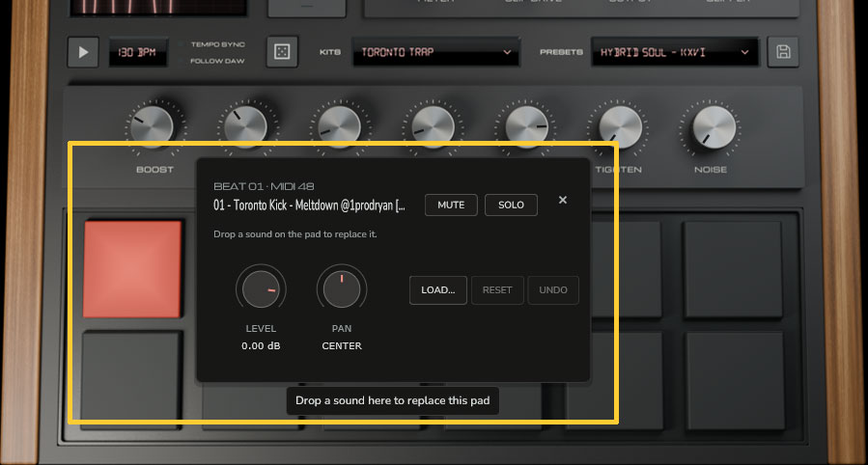Click the BEAT 01 · MIDI 48 label
The width and height of the screenshot is (868, 465).
tap(264, 186)
